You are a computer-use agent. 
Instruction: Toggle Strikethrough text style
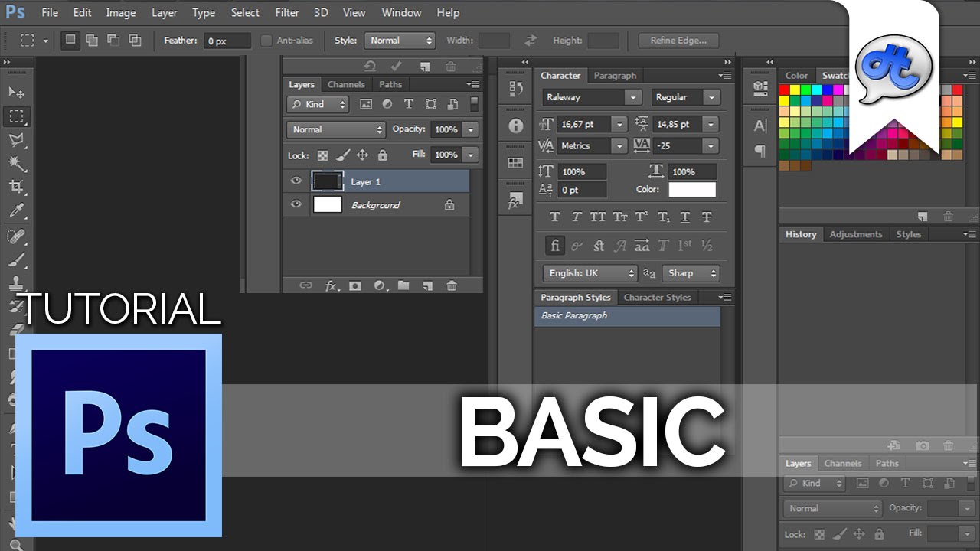pyautogui.click(x=707, y=217)
